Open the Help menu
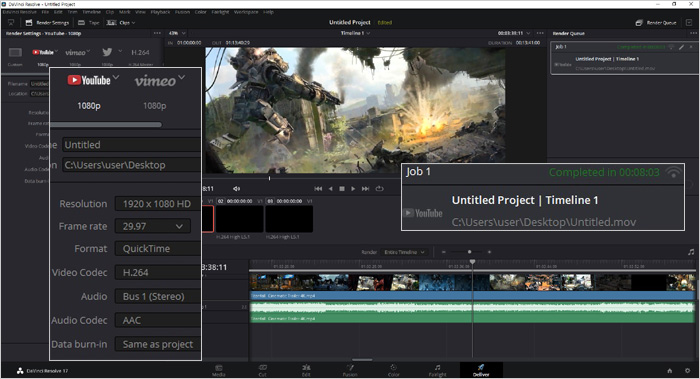 268,12
